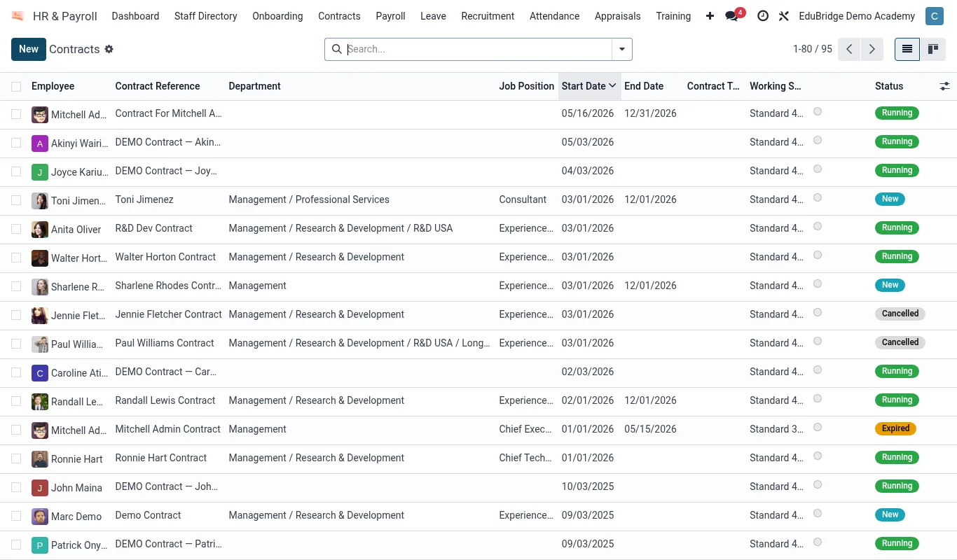Open the search options dropdown arrow
This screenshot has height=560, width=957.
(x=622, y=49)
